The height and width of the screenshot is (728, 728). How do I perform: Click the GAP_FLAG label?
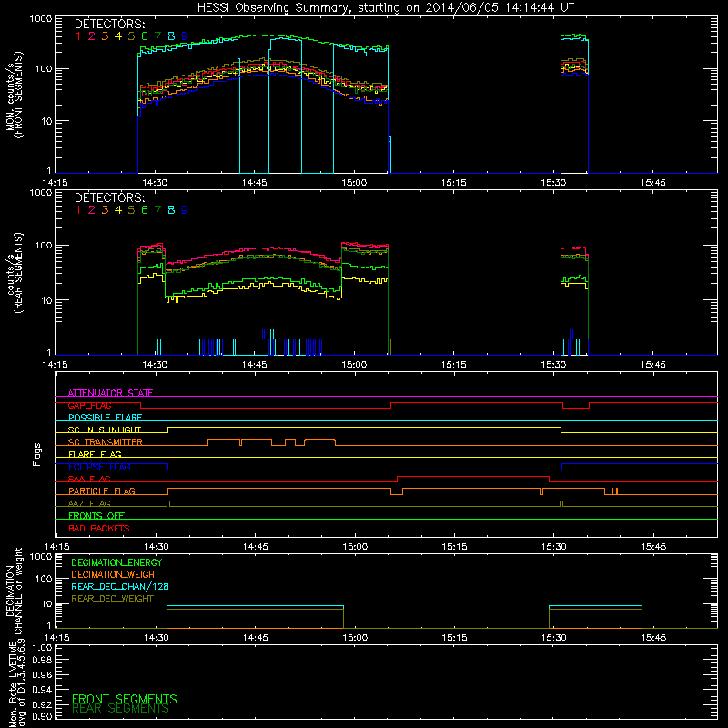(89, 405)
